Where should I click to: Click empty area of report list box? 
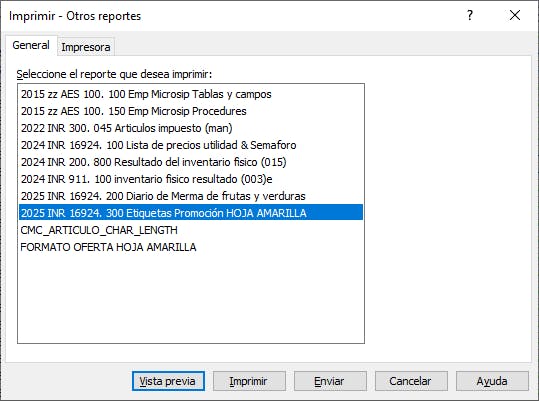pyautogui.click(x=191, y=299)
